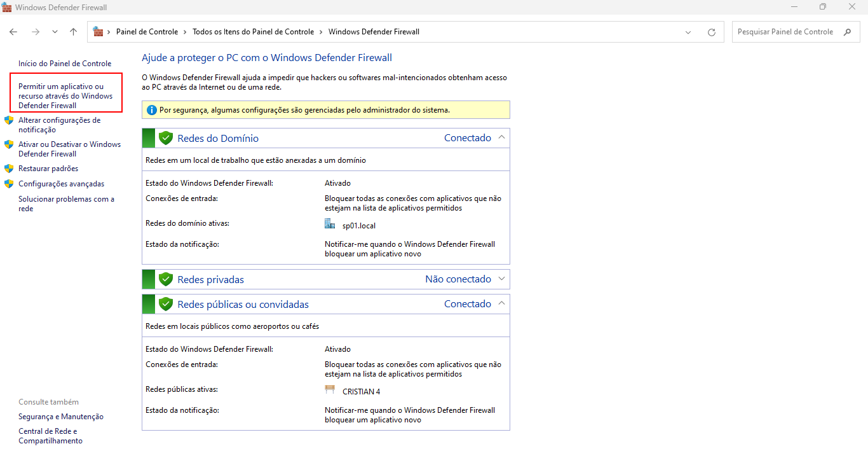Select the Painel de Controle breadcrumb
The height and width of the screenshot is (458, 868).
pos(147,32)
